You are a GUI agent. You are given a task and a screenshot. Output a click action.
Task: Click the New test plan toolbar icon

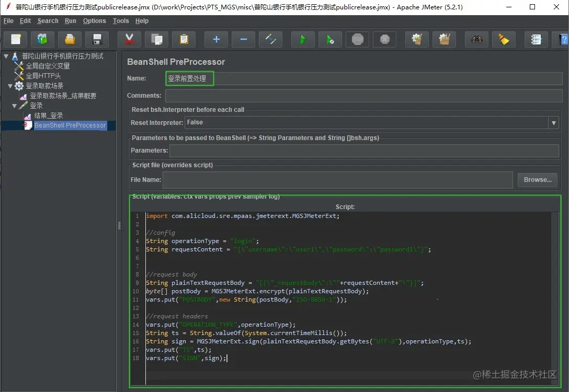pyautogui.click(x=16, y=39)
